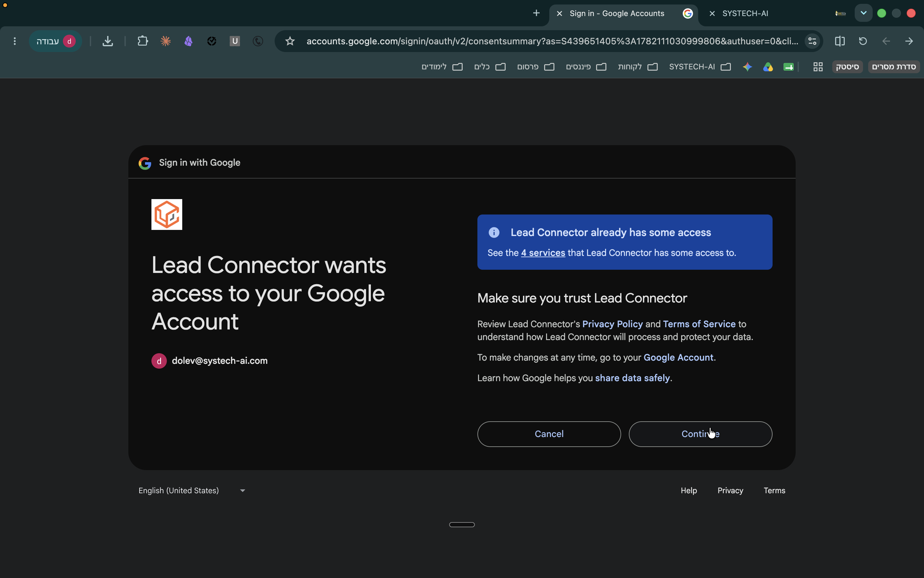Expand the SYSTECH-AI bookmarks folder

(x=700, y=67)
